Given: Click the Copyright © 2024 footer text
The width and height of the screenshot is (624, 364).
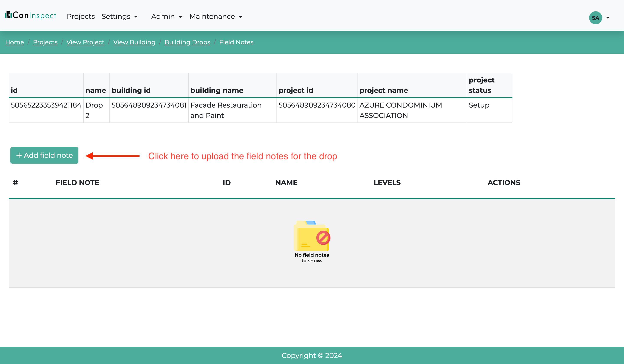Looking at the screenshot, I should (x=312, y=355).
